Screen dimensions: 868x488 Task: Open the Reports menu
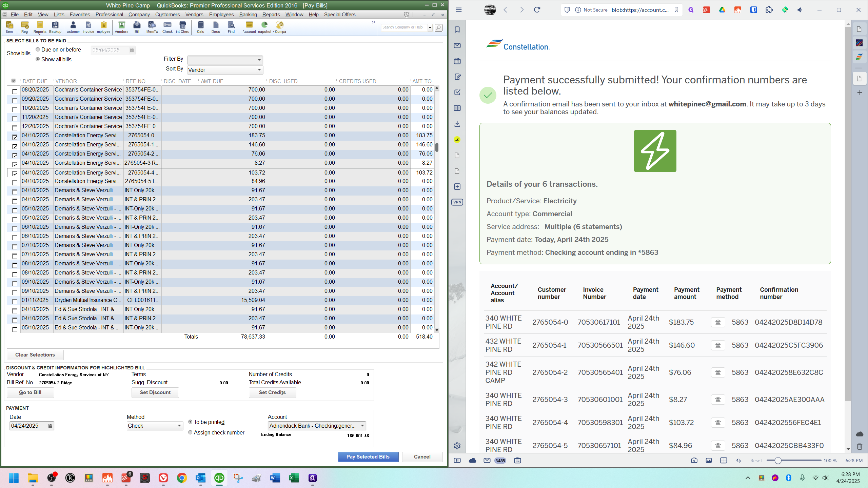(271, 15)
